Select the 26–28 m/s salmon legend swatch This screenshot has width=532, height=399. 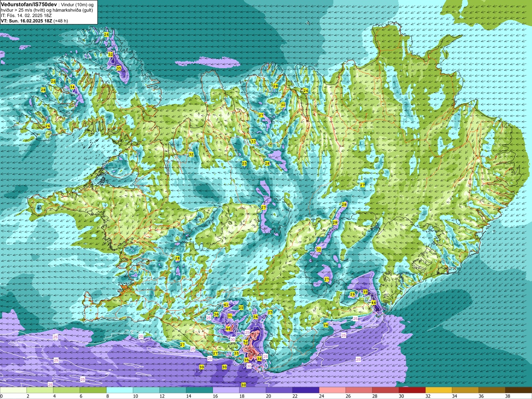point(359,390)
